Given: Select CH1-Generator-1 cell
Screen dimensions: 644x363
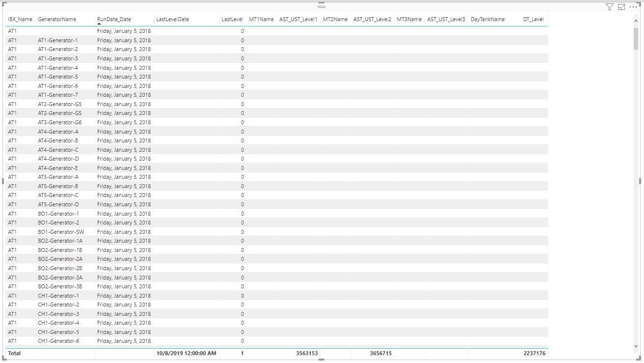Looking at the screenshot, I should point(58,296).
